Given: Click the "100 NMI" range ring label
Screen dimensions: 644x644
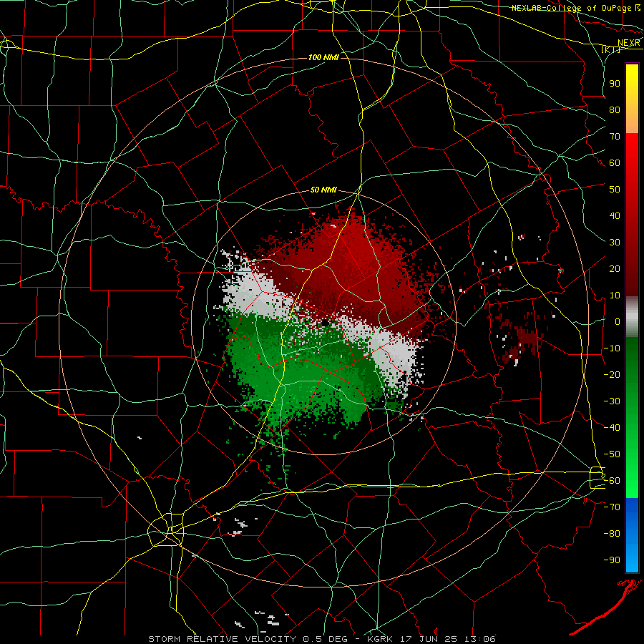Looking at the screenshot, I should click(x=323, y=57).
